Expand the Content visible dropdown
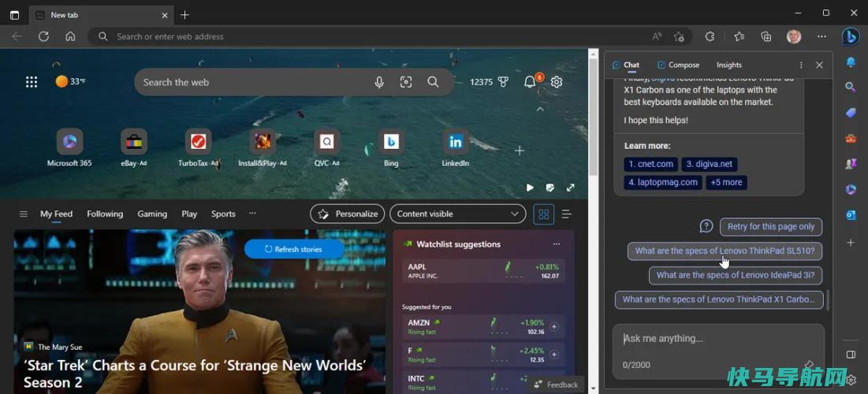The image size is (868, 394). coord(457,214)
